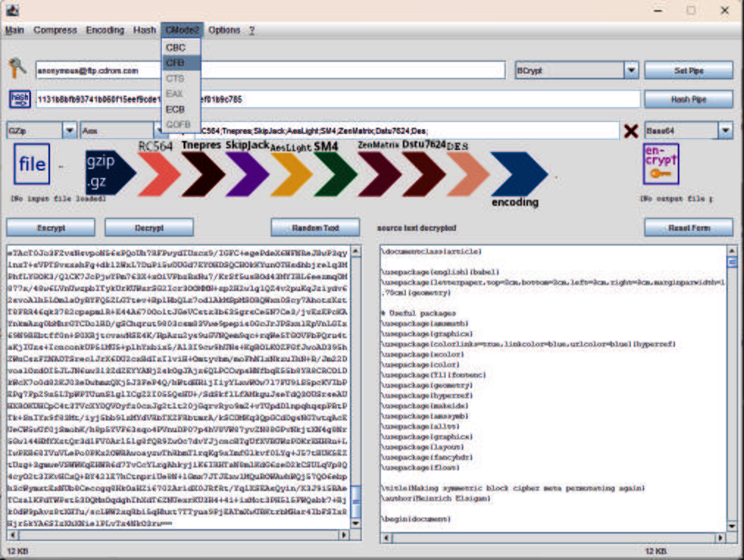Select GOFB mode from menu

point(182,124)
